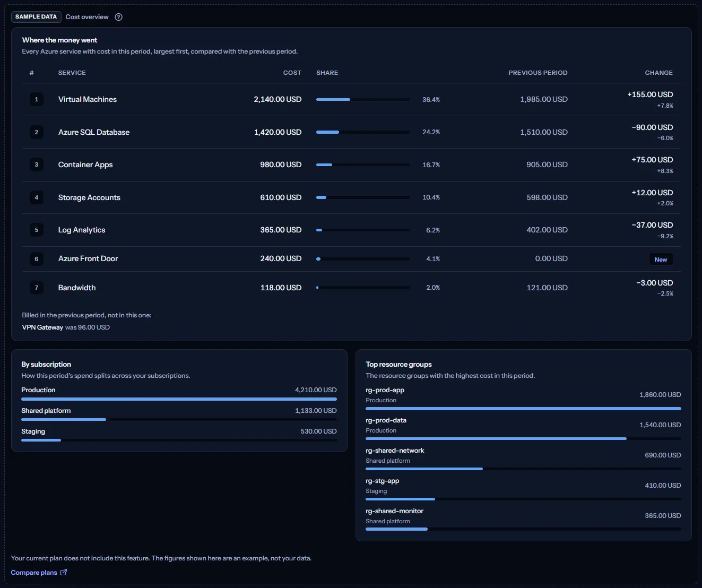Click the 690.00 USD resource group amount
Image resolution: width=702 pixels, height=588 pixels.
click(663, 455)
